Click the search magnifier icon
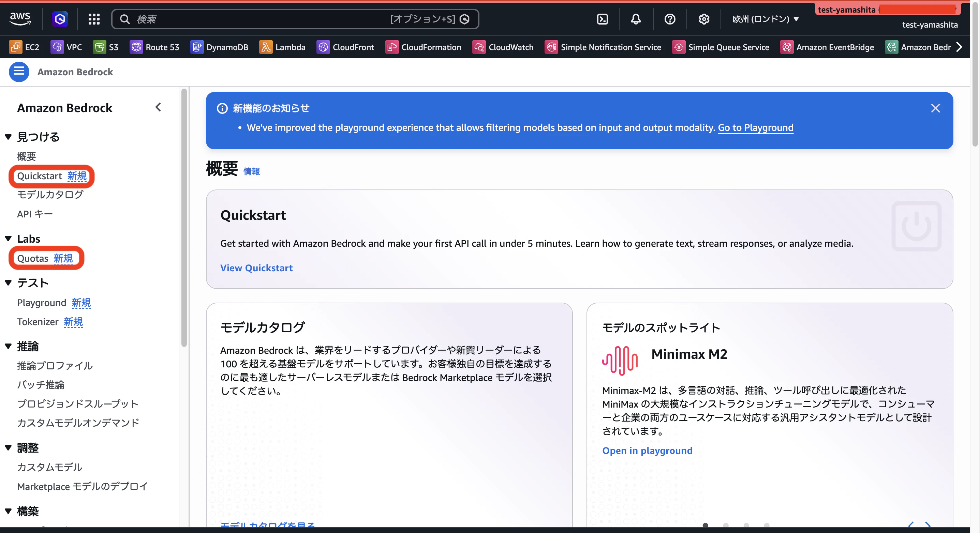The image size is (980, 533). 125,19
